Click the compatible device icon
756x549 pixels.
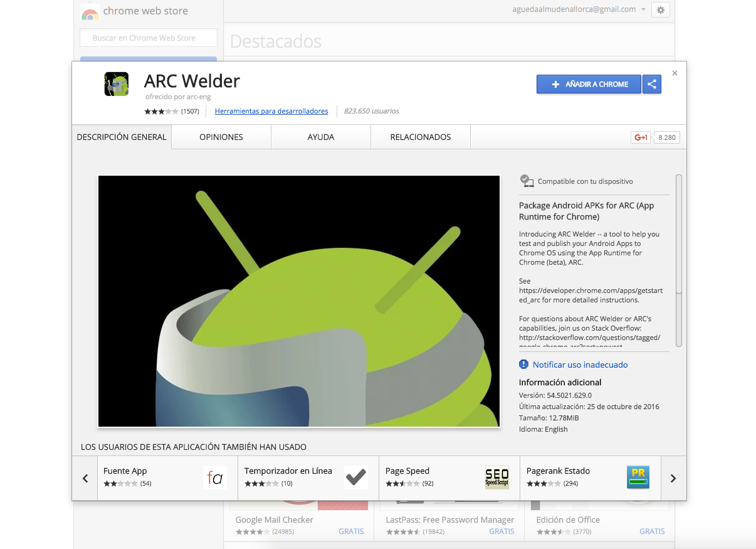tap(527, 181)
